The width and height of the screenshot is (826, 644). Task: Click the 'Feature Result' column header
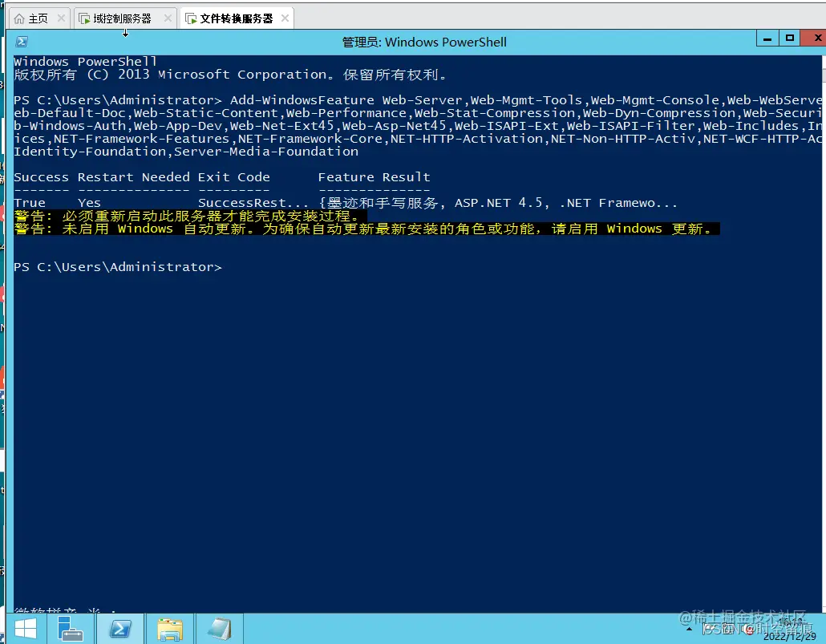click(374, 177)
